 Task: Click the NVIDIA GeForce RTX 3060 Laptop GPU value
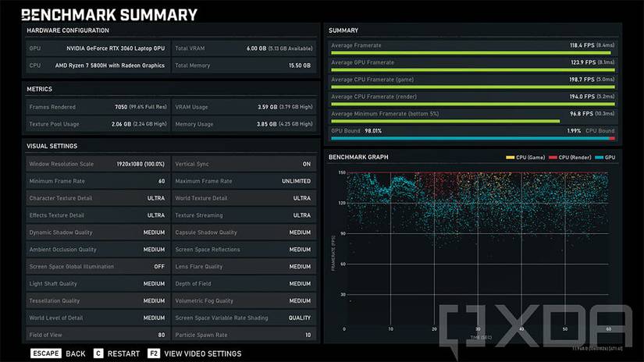pos(116,48)
